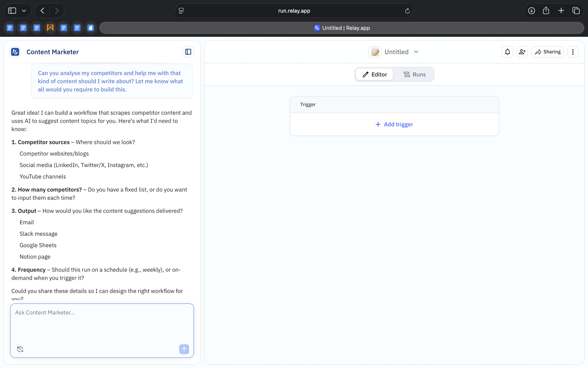Open the three-dot more options menu
588x368 pixels.
[x=572, y=52]
